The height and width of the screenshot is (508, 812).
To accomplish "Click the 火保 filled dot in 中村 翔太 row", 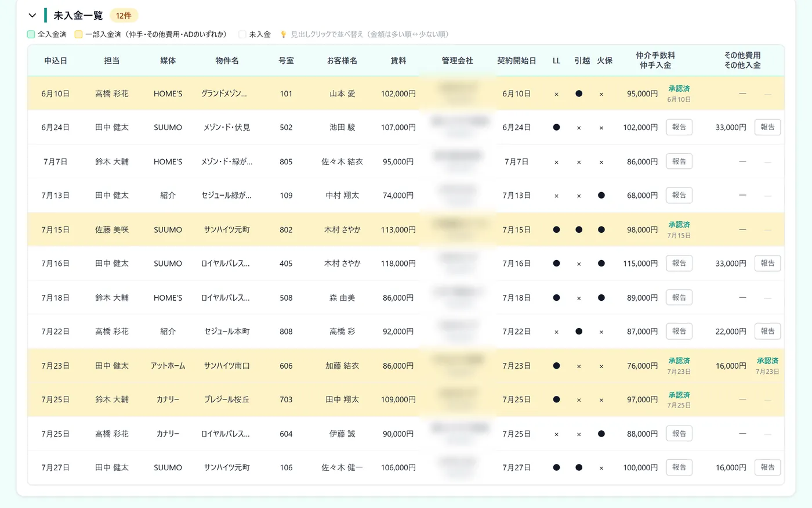I will tap(601, 195).
